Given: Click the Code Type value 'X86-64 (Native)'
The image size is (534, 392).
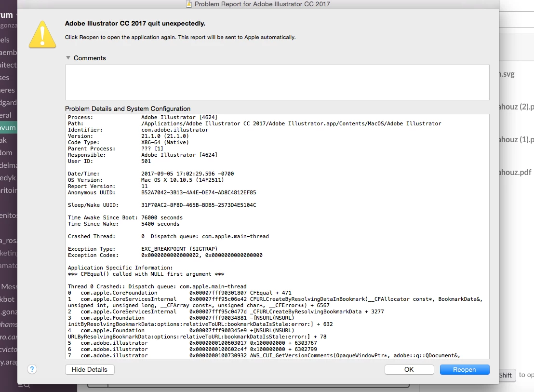Looking at the screenshot, I should point(165,142).
